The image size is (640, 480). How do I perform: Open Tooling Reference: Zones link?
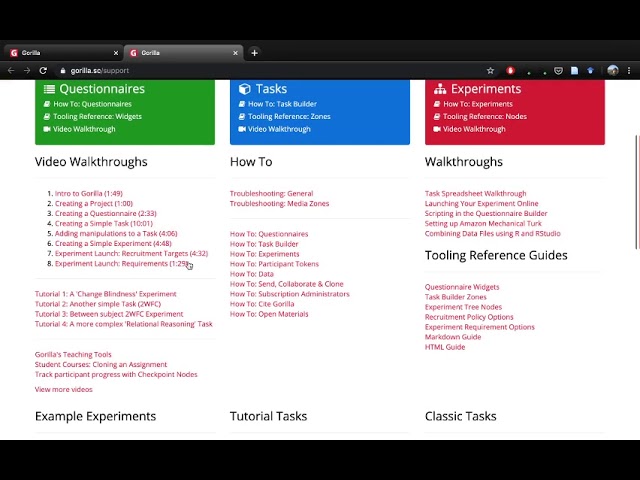(x=289, y=117)
